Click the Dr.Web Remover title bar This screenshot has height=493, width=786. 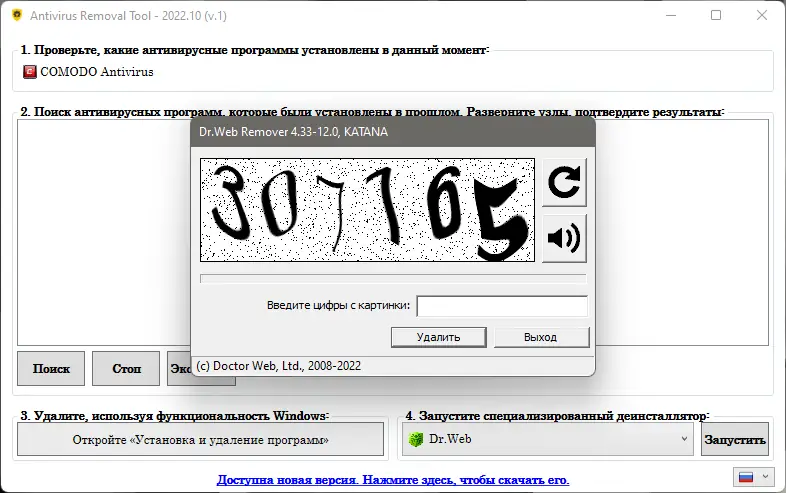click(393, 132)
